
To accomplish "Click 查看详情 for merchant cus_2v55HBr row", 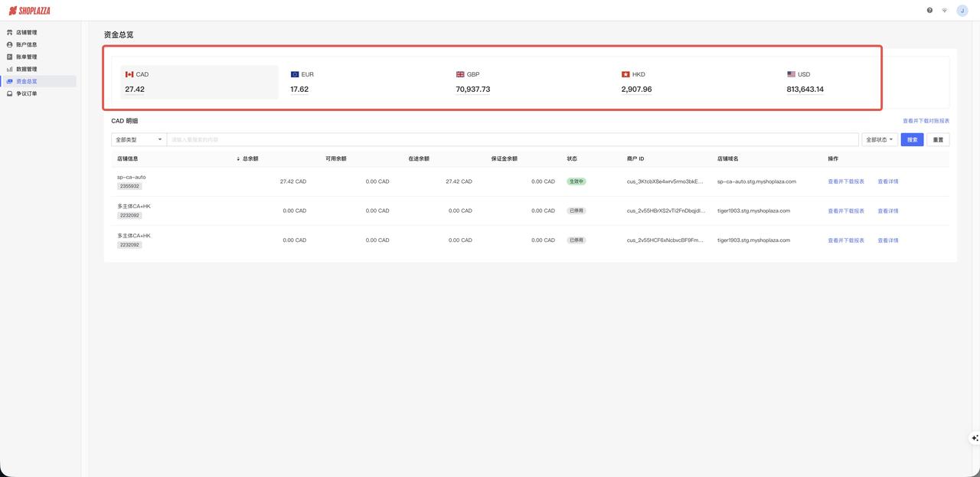I will [x=888, y=211].
